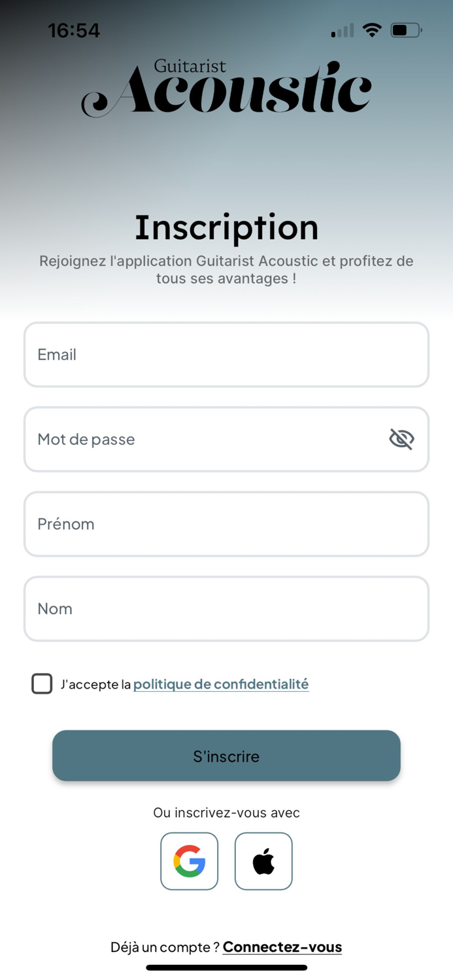Viewport: 453px width, 980px height.
Task: Check the privacy policy acceptance checkbox
Action: (42, 683)
